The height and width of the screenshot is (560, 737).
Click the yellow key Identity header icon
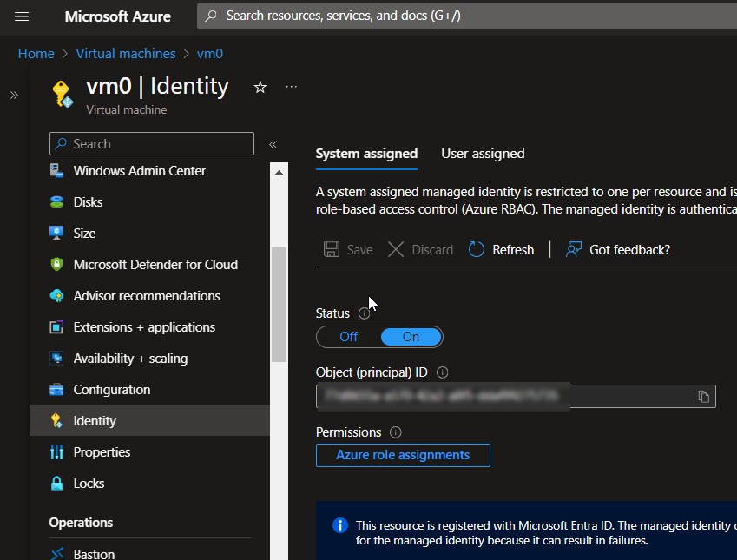63,94
